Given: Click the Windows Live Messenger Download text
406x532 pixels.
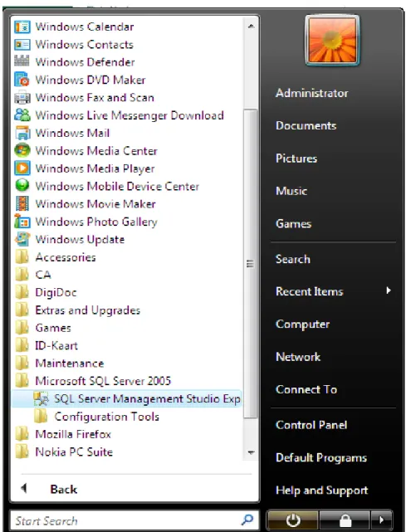Looking at the screenshot, I should pyautogui.click(x=130, y=115).
